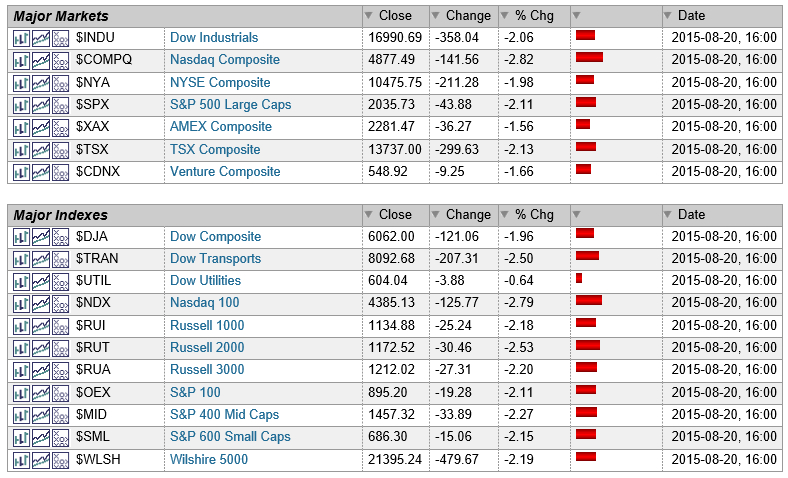Open the line chart icon for $DJA
This screenshot has height=478, width=788.
pos(41,237)
